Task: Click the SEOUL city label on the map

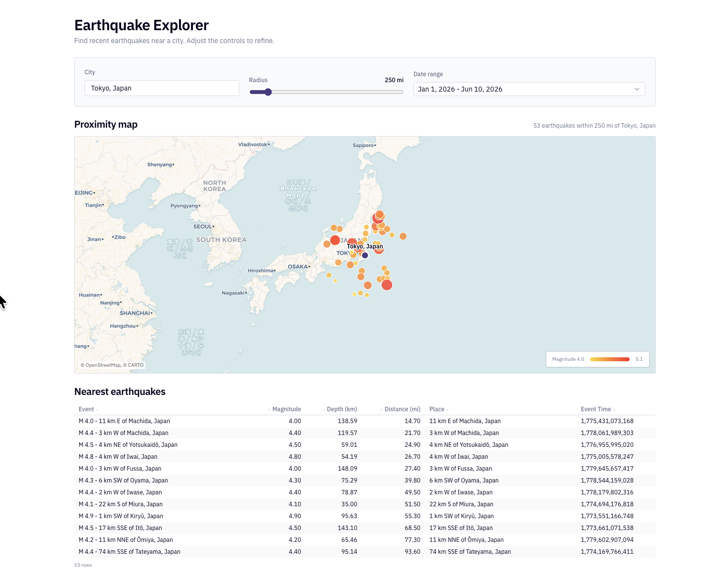Action: click(202, 227)
